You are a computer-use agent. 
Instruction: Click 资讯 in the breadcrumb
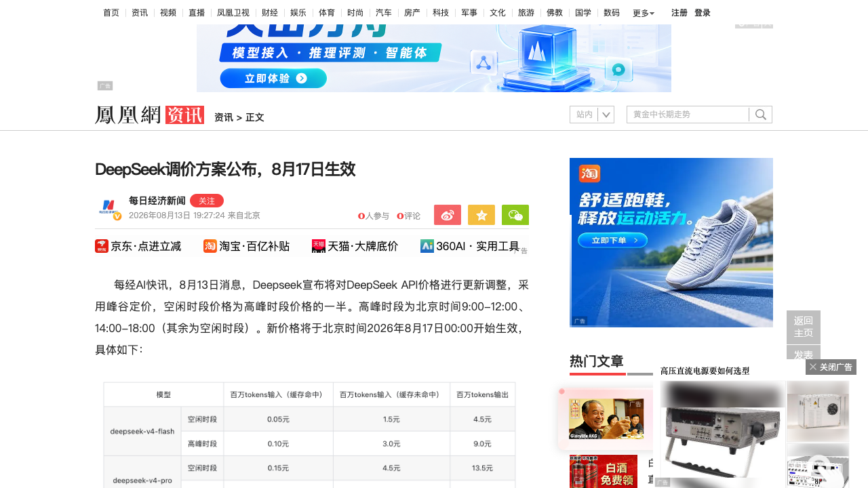point(224,117)
